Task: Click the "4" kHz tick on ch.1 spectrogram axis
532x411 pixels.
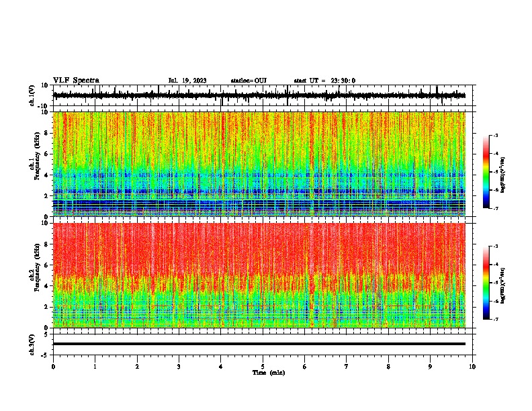Action: pyautogui.click(x=46, y=175)
